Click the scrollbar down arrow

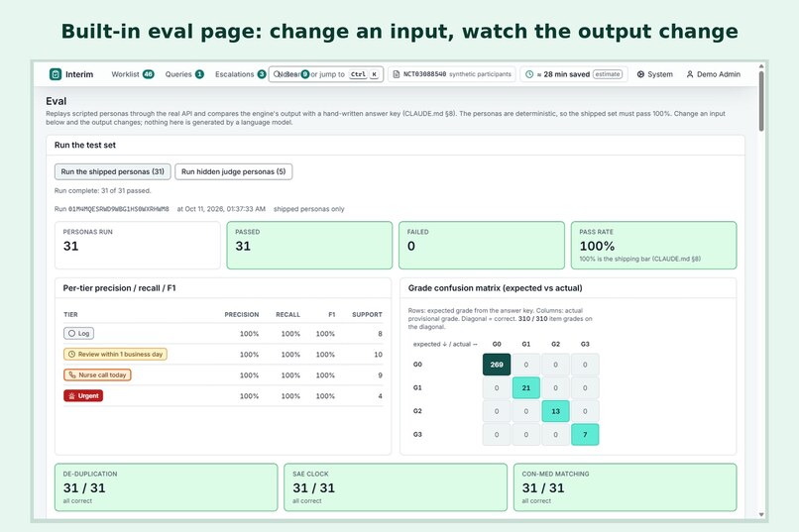[761, 515]
